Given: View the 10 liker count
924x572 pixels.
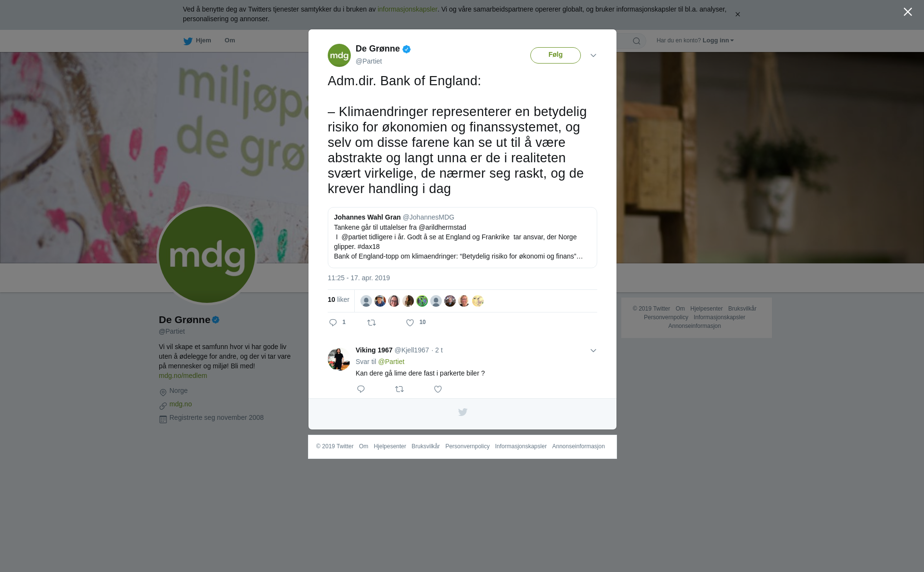Looking at the screenshot, I should tap(338, 299).
